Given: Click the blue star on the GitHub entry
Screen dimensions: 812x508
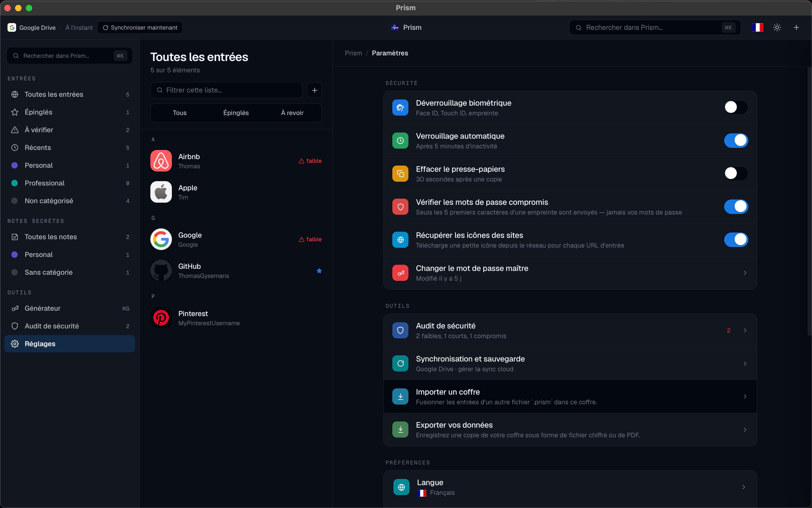Looking at the screenshot, I should point(319,271).
